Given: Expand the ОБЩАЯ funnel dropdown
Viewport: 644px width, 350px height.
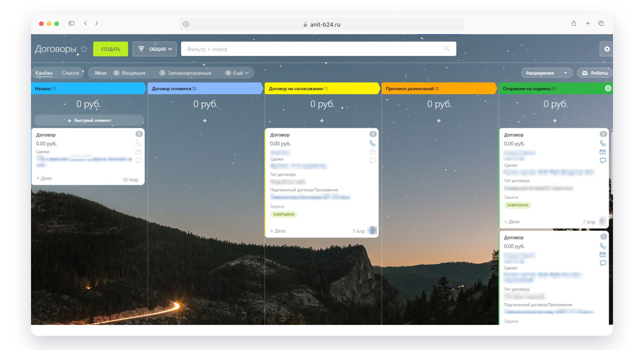Looking at the screenshot, I should 155,49.
